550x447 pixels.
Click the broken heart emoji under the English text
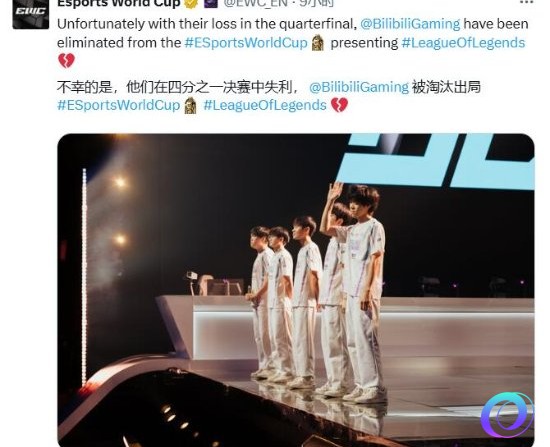point(66,61)
